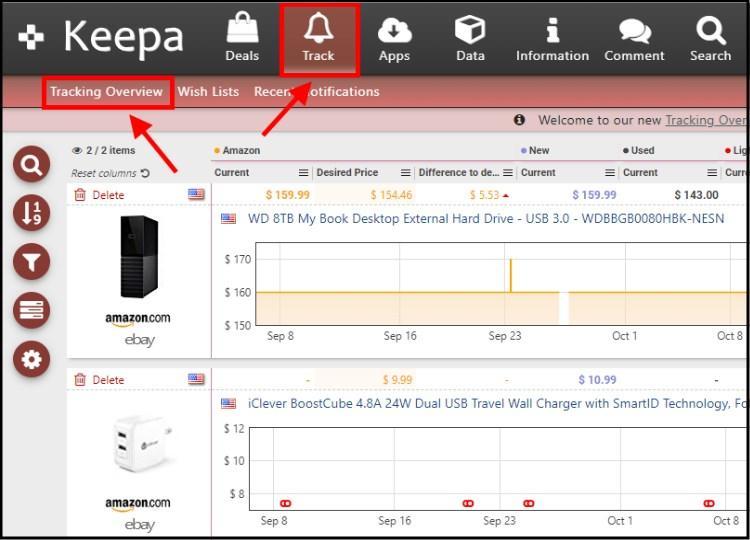Screen dimensions: 750x540
Task: Open Used Current column menu
Action: click(x=712, y=173)
